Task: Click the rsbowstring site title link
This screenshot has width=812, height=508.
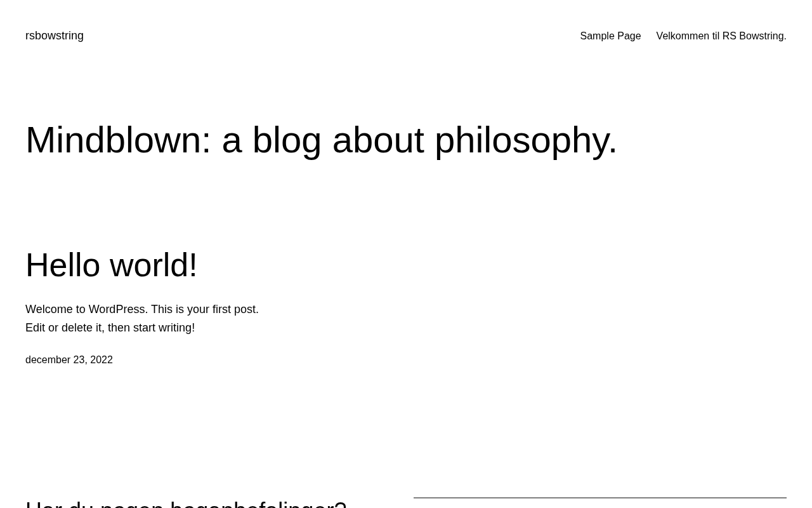Action: (55, 36)
